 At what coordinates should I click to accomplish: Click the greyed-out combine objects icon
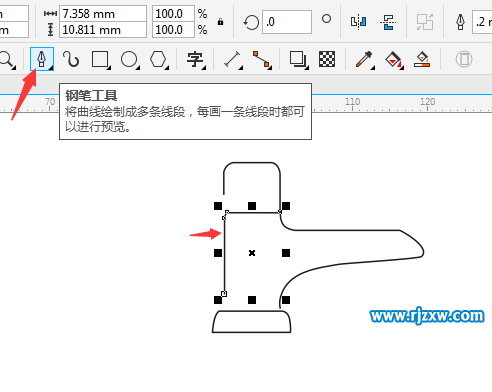[425, 22]
